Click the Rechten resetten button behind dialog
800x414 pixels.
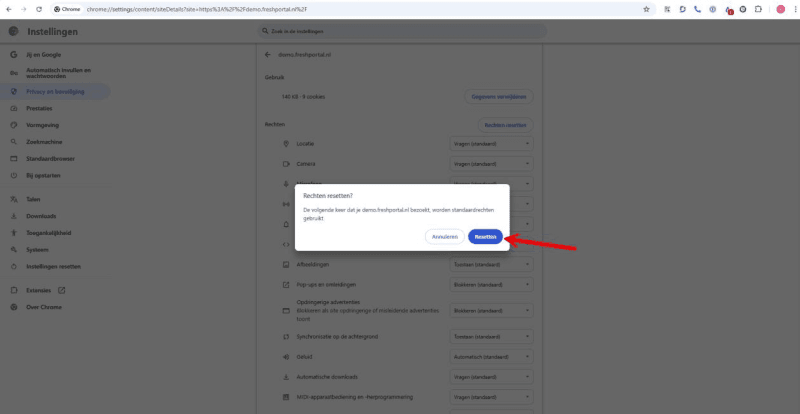[x=505, y=125]
